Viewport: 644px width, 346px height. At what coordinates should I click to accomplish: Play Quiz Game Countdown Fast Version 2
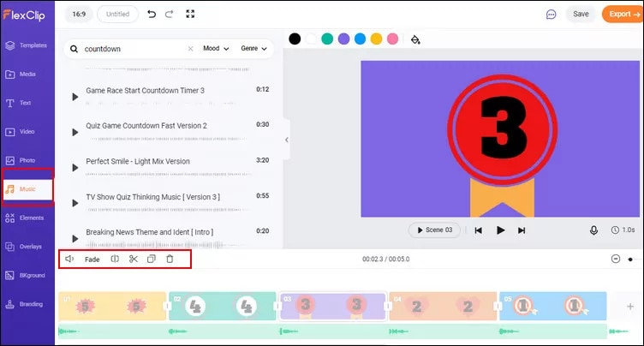75,132
